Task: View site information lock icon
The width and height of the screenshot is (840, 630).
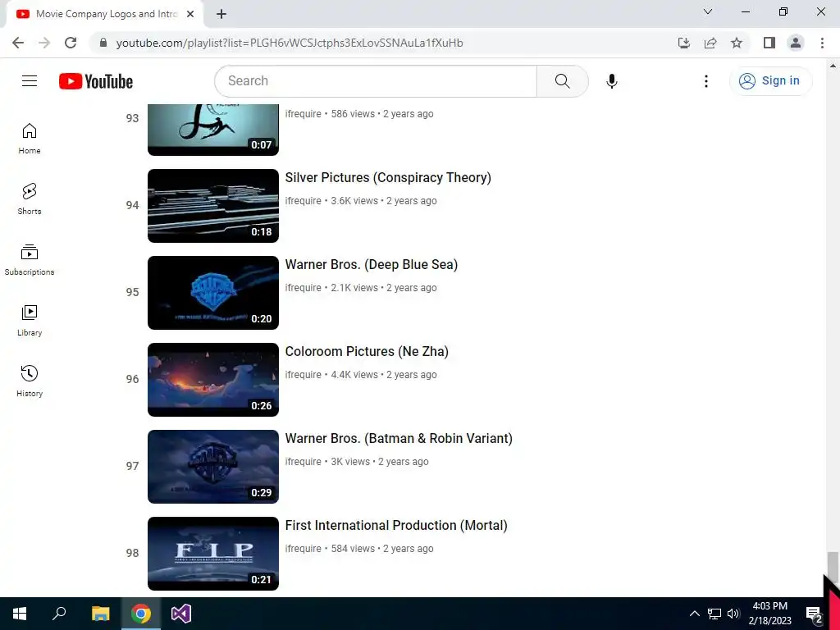Action: pos(103,43)
